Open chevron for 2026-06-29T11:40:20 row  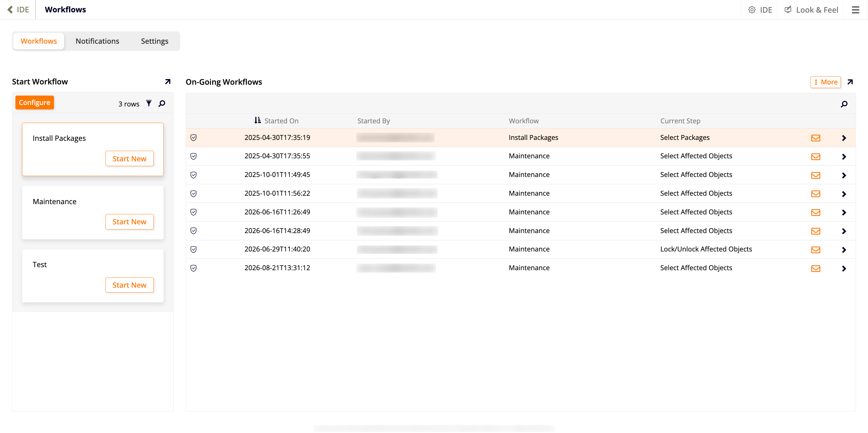pyautogui.click(x=844, y=250)
